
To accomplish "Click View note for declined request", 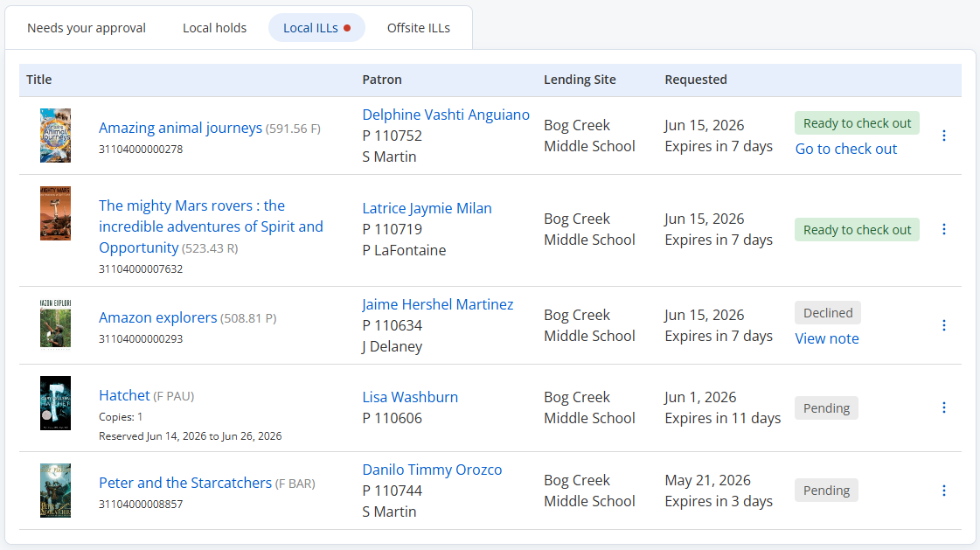I will (x=826, y=338).
